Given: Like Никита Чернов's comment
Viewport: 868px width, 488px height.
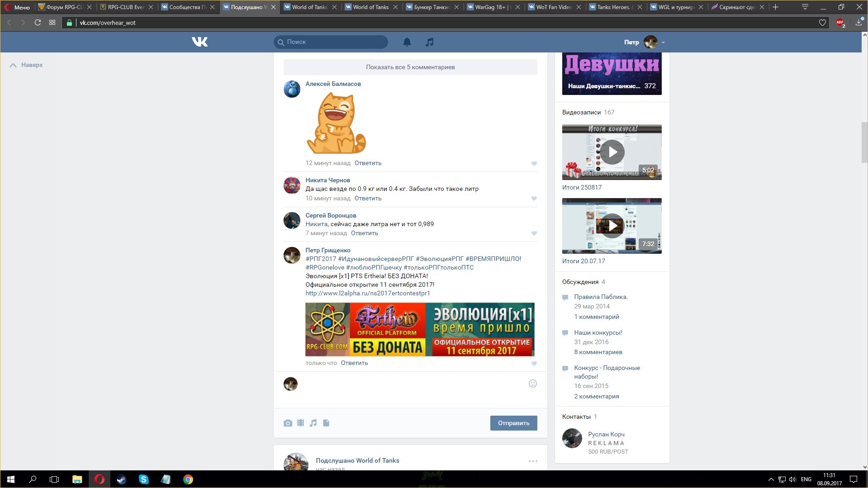Looking at the screenshot, I should (x=534, y=199).
